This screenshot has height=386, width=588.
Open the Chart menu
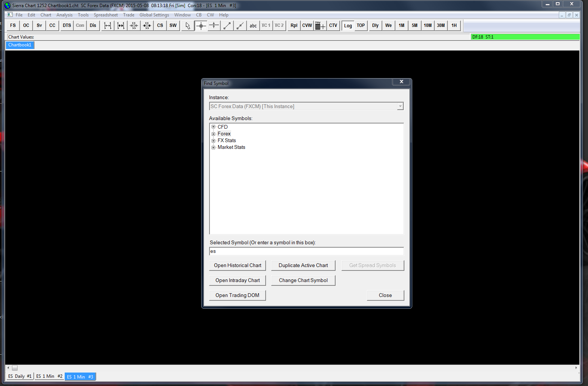[46, 15]
